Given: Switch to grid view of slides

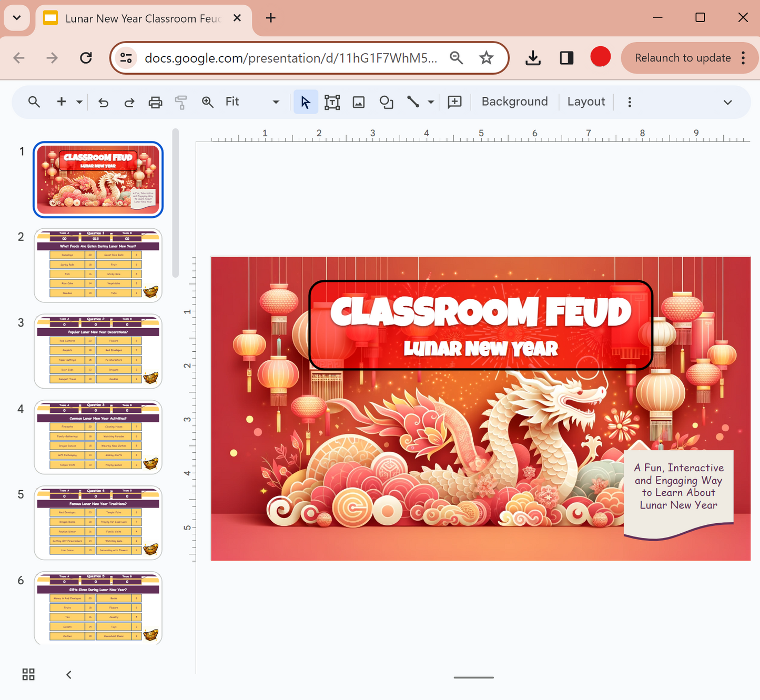Looking at the screenshot, I should click(x=28, y=674).
